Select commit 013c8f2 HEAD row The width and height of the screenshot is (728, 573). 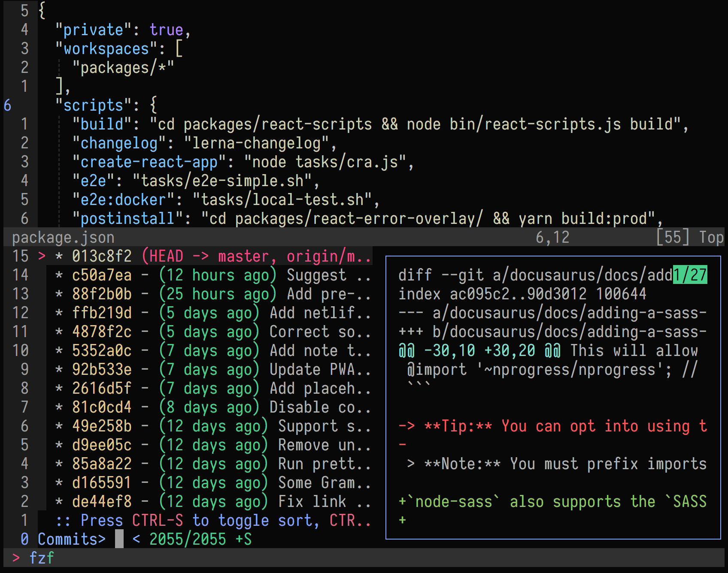point(205,256)
